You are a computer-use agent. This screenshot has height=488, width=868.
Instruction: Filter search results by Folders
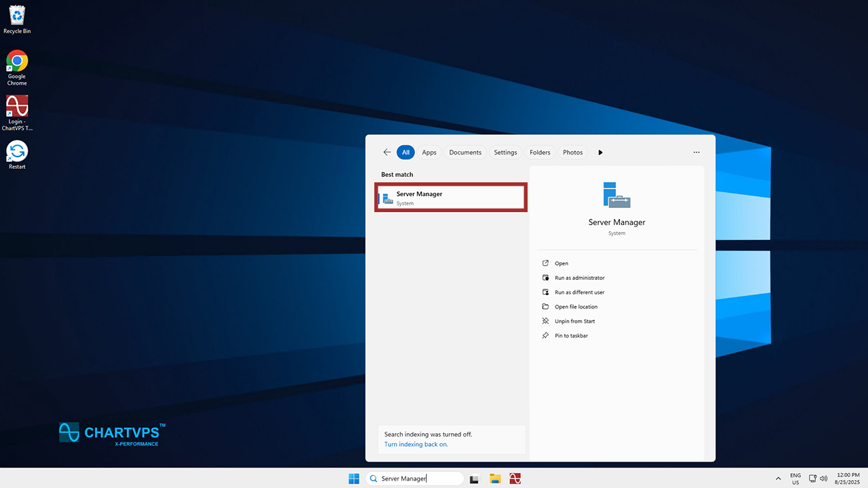[540, 152]
